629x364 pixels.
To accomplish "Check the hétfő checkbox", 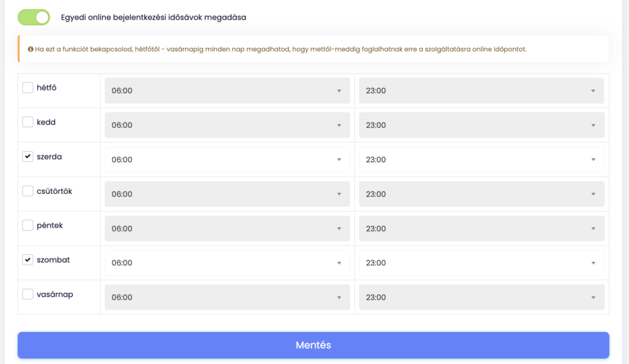I will (28, 87).
